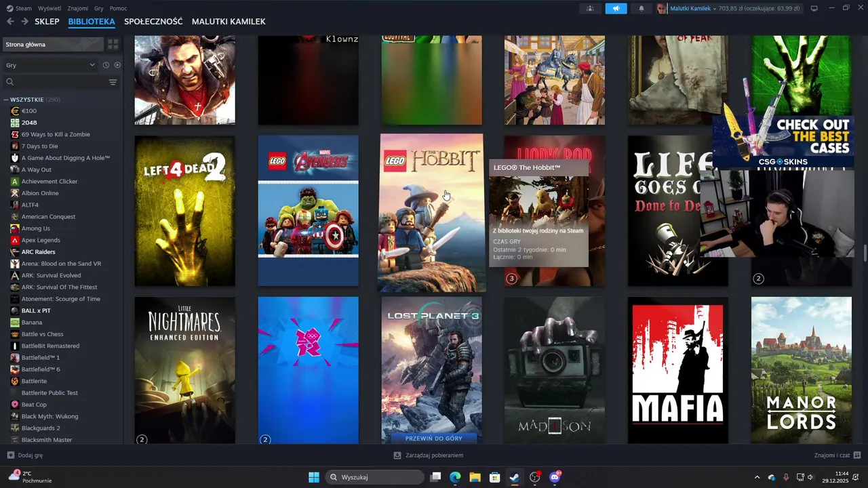Open the LEGO The Hobbit cover

(432, 213)
